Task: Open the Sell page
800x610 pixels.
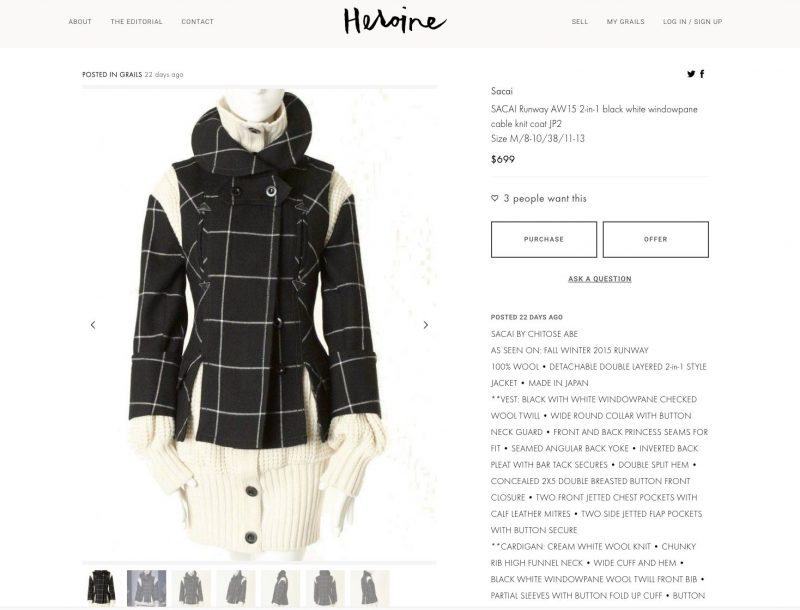Action: tap(580, 21)
